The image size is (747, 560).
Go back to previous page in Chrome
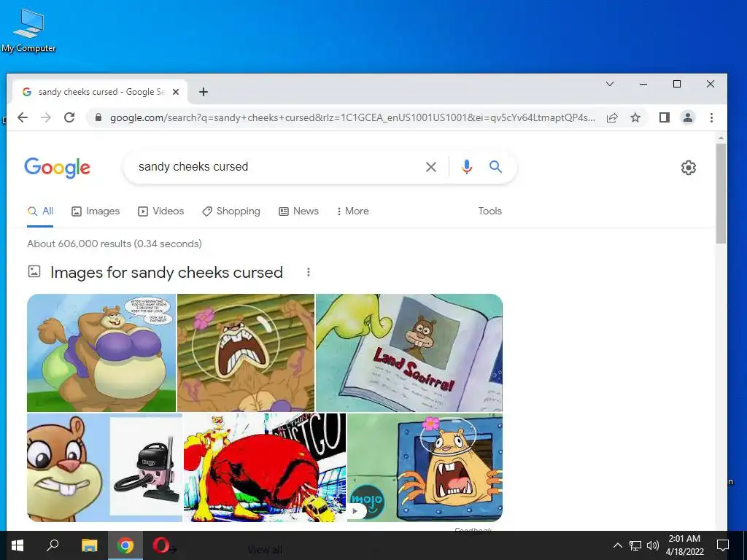pos(23,117)
